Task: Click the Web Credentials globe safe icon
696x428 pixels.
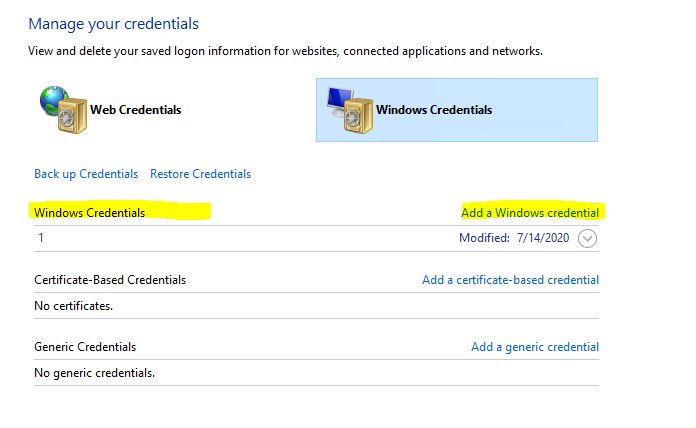Action: point(63,110)
